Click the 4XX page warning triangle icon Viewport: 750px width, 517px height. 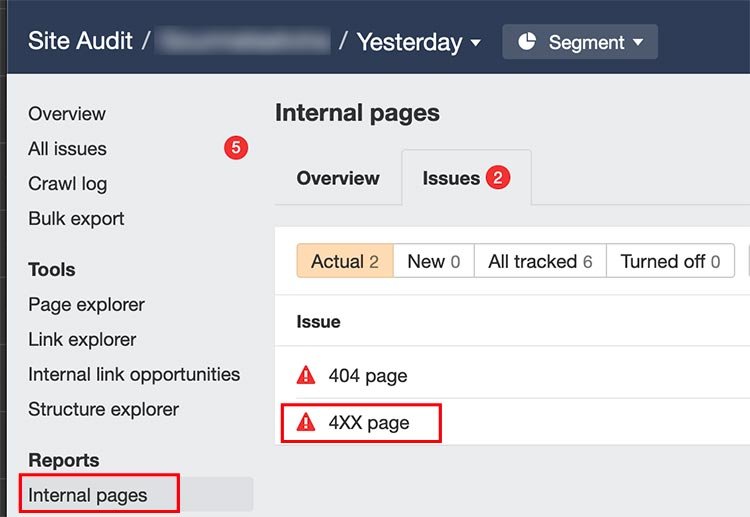[306, 423]
